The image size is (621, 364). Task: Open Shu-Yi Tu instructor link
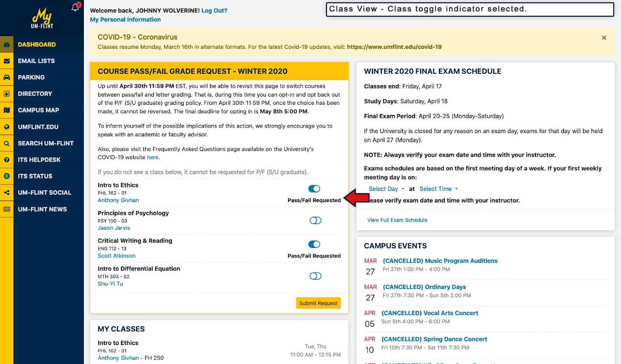[110, 284]
